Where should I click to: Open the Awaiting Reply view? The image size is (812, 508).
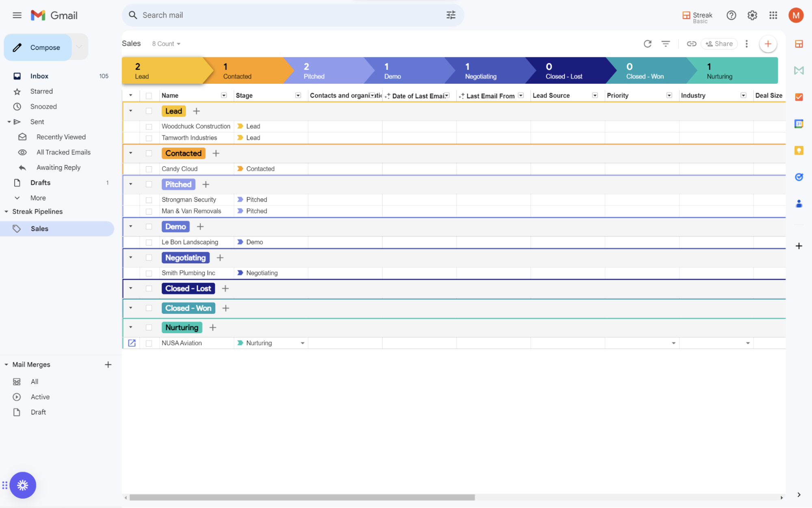tap(58, 167)
